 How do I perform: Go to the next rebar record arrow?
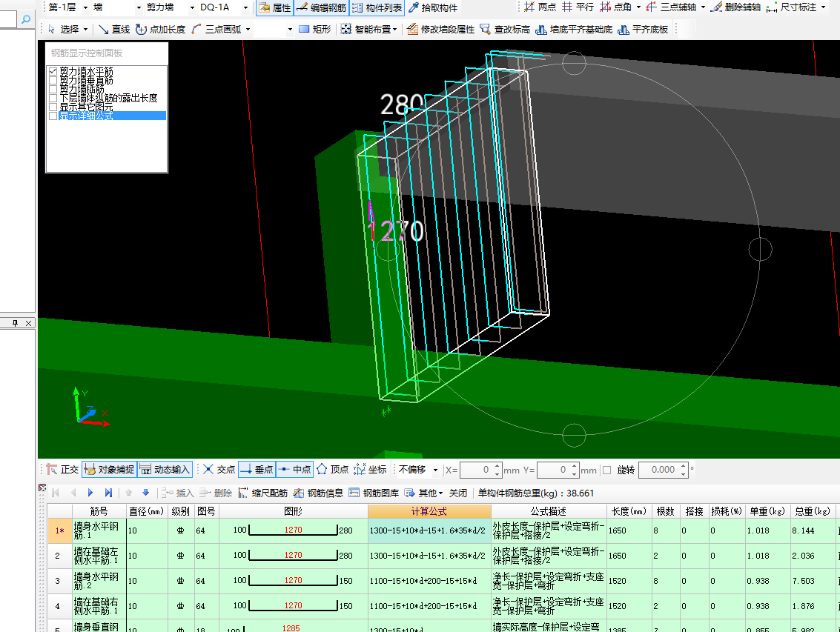[90, 493]
